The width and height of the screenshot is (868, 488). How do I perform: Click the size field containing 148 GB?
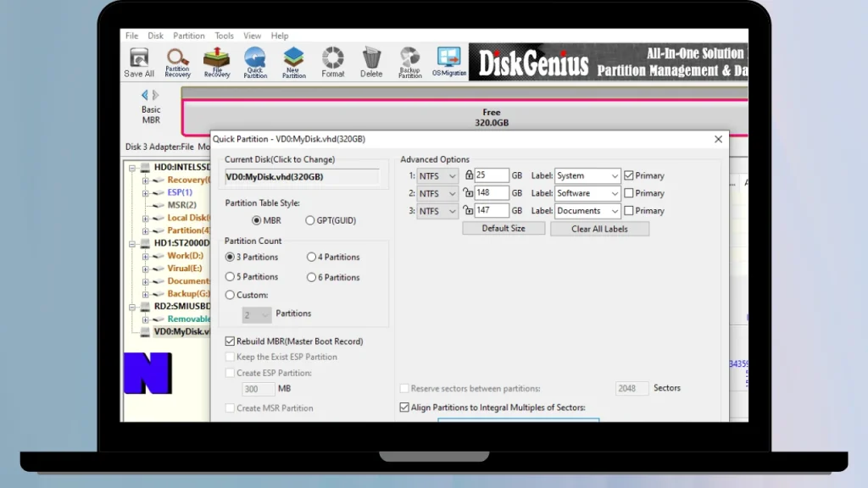(491, 193)
